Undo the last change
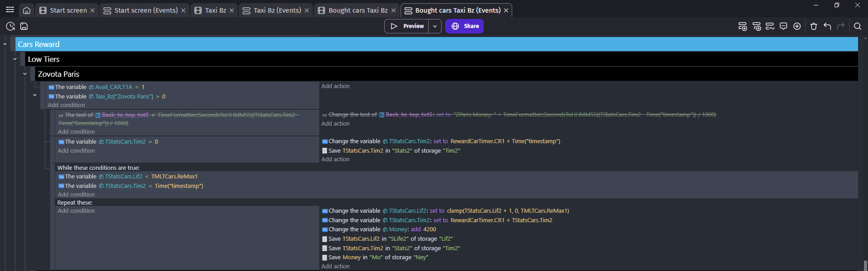Viewport: 868px width, 271px height. [x=827, y=26]
